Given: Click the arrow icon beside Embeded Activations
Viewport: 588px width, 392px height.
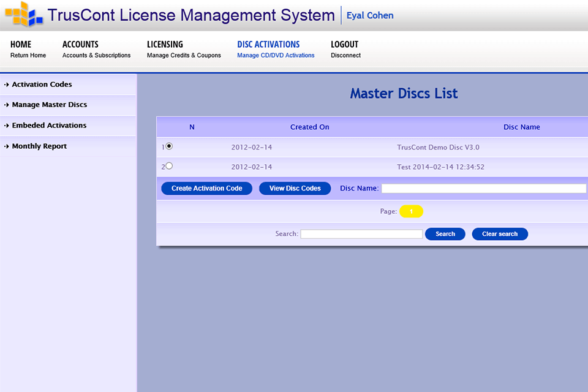Looking at the screenshot, I should 6,126.
